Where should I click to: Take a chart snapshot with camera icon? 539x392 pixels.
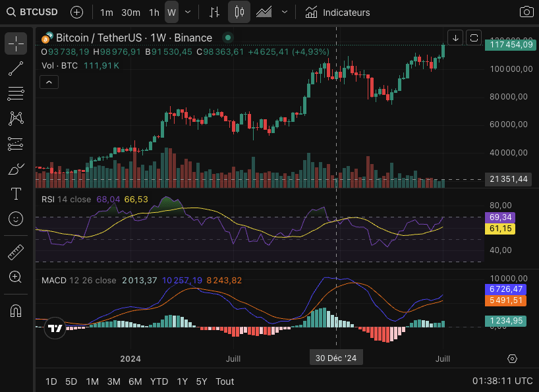526,12
